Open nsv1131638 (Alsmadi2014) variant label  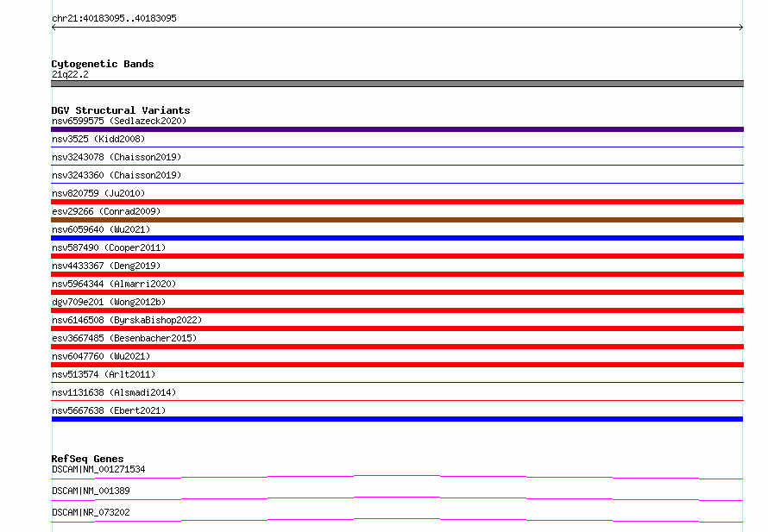(114, 392)
